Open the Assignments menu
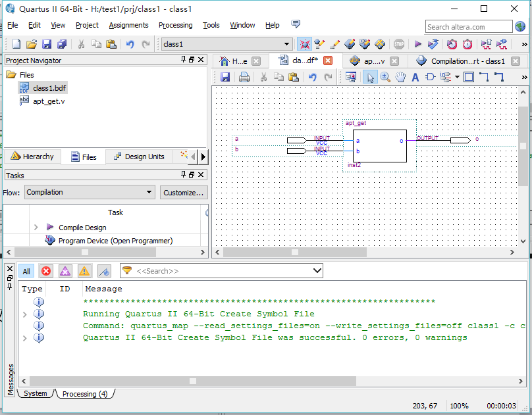 tap(128, 25)
